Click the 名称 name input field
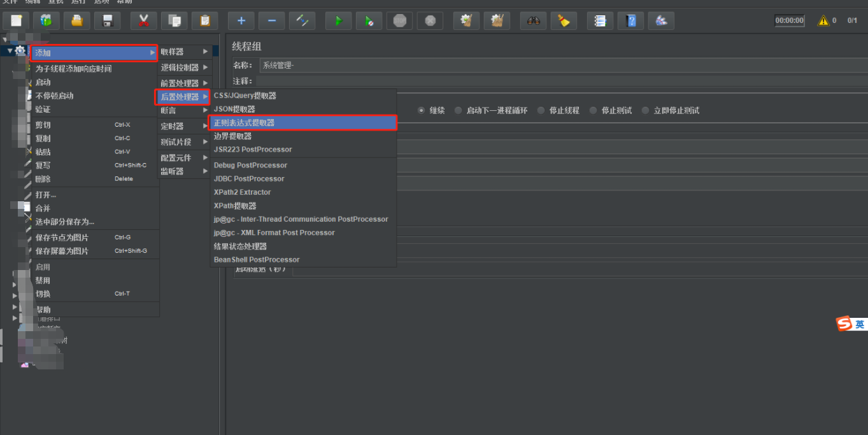 (563, 65)
